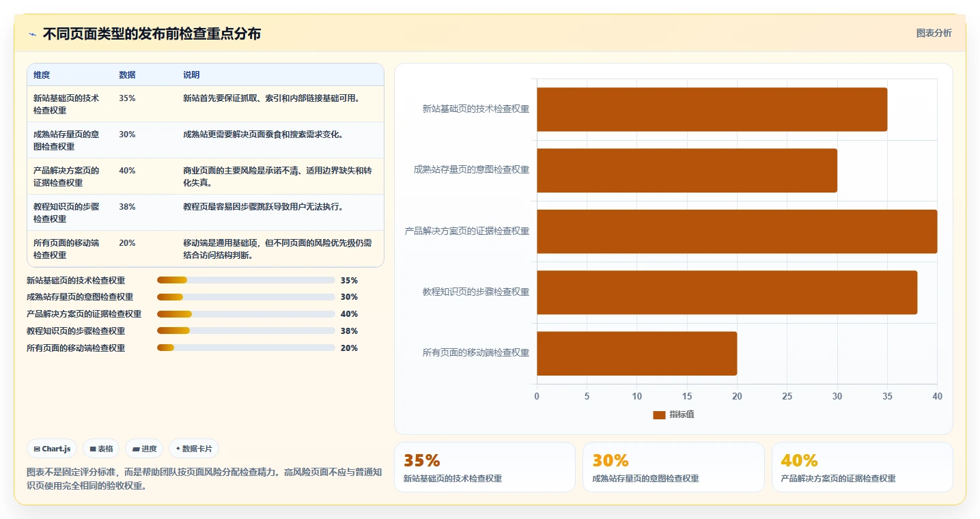Click the 维度 column header

(x=42, y=74)
